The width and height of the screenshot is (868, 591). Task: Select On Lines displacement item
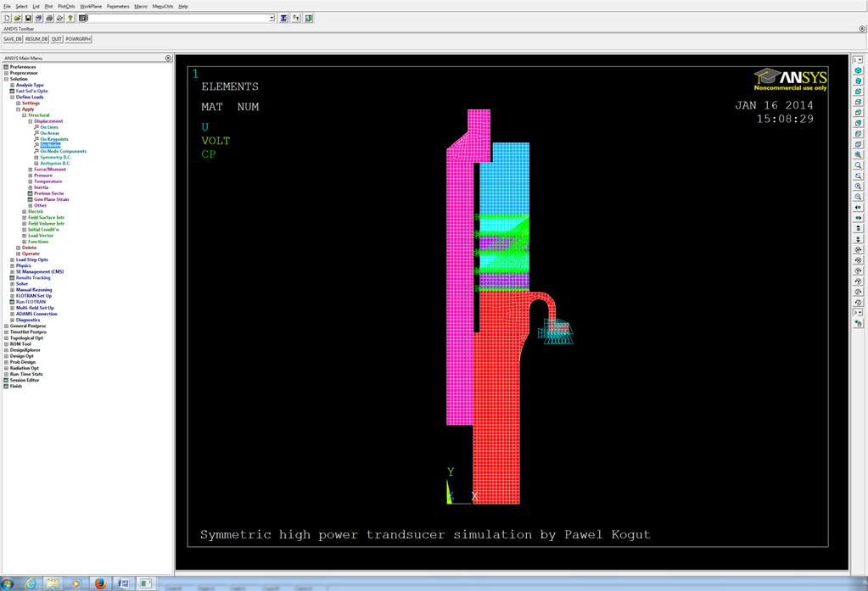(48, 127)
